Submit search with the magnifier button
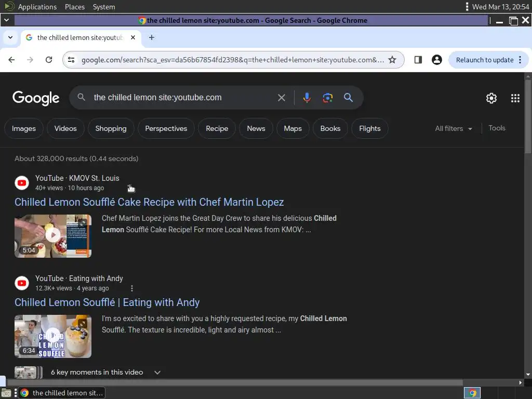This screenshot has width=532, height=399. (x=348, y=98)
